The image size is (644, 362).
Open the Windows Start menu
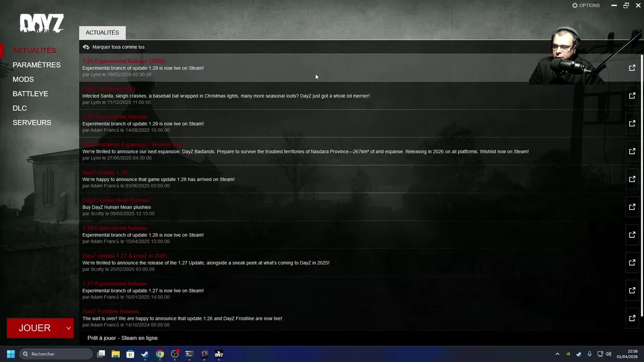[11, 354]
